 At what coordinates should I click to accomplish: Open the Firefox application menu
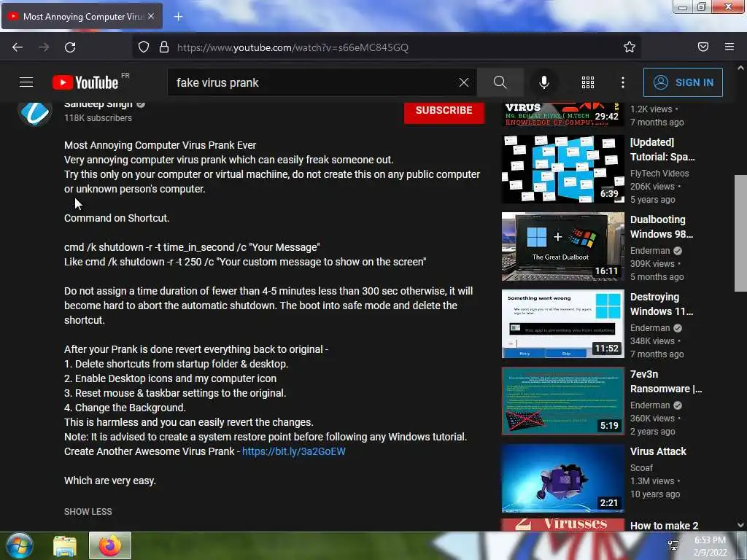tap(729, 47)
